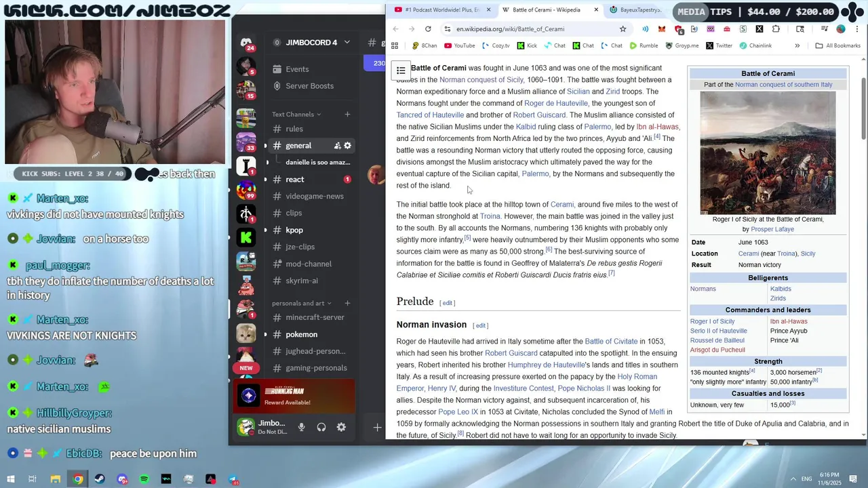Switch to the #1 Podcast Worldwide tab
This screenshot has height=488, width=868.
pos(441,9)
